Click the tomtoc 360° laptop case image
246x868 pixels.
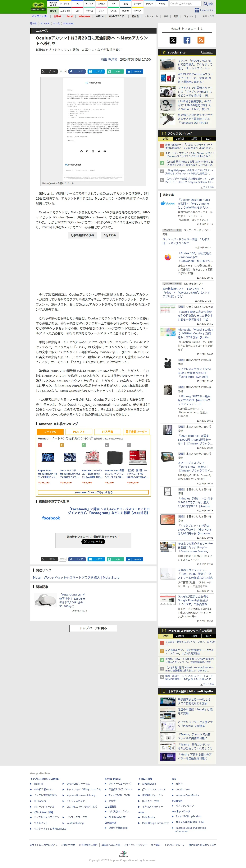114,458
